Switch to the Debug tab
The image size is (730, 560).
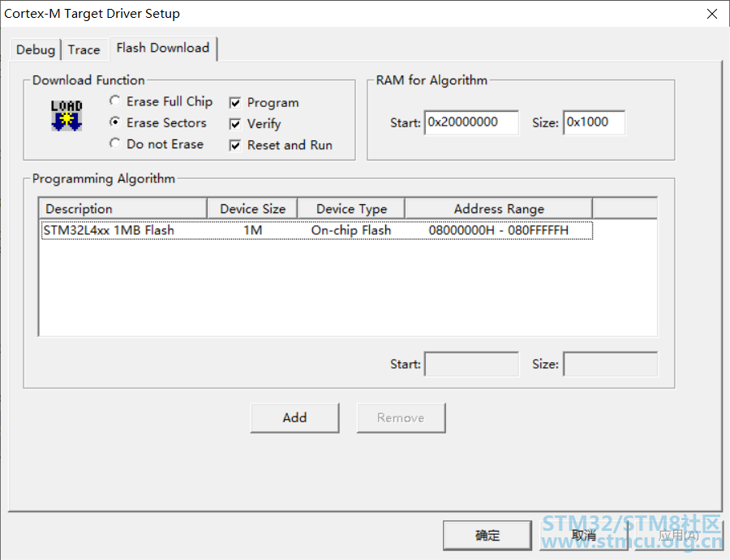pos(36,49)
